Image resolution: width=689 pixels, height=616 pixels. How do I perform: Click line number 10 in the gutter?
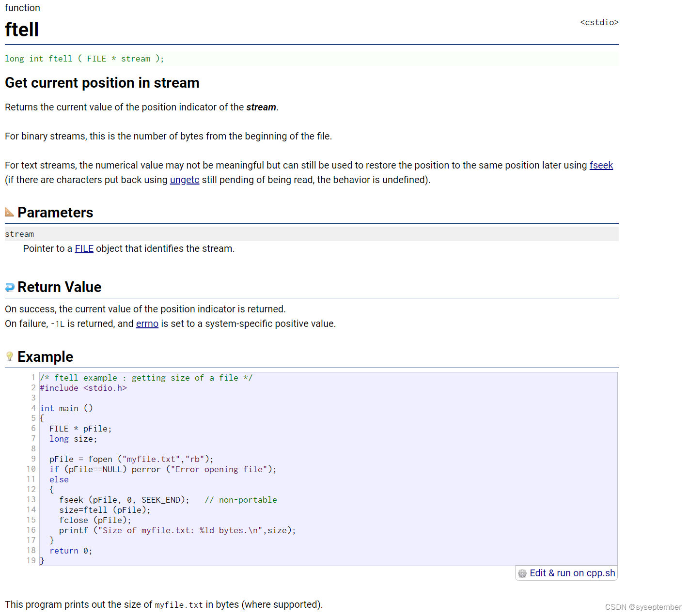pyautogui.click(x=31, y=469)
